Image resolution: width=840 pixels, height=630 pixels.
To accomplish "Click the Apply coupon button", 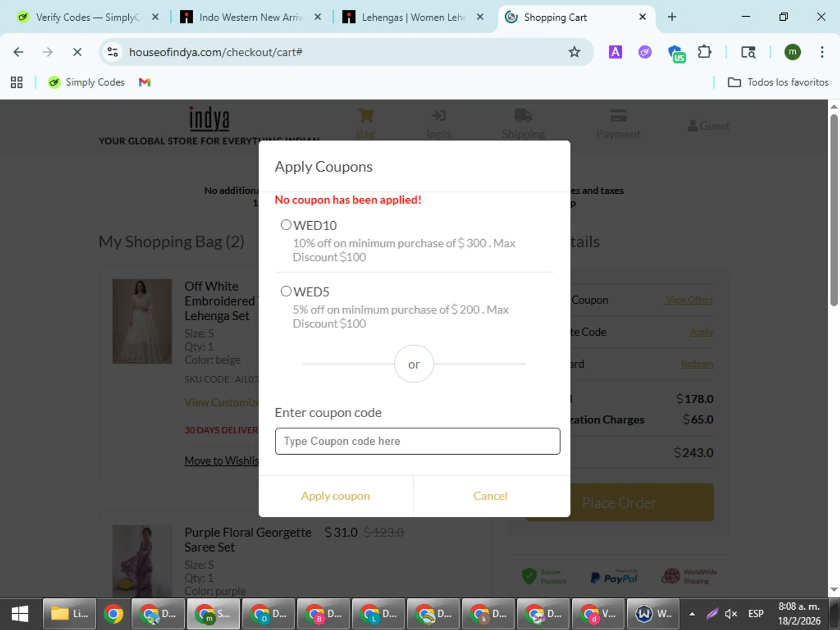I will pyautogui.click(x=335, y=496).
